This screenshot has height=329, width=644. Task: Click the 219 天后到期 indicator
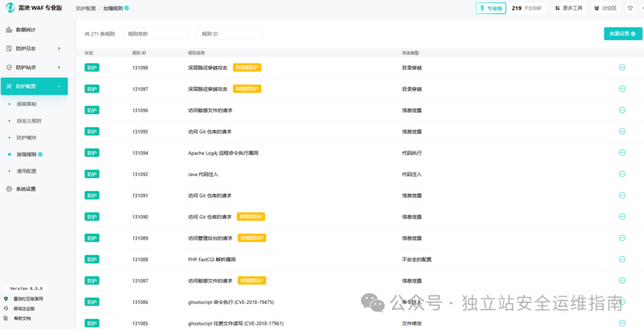point(526,8)
